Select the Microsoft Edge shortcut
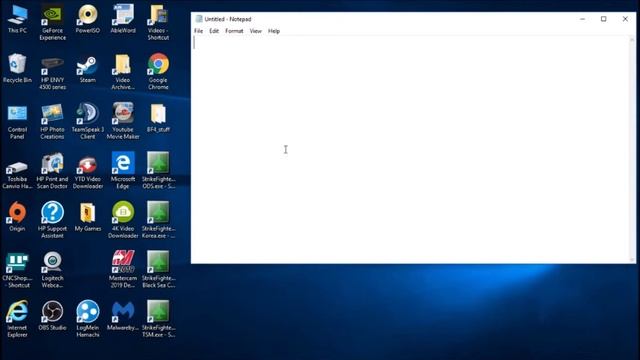640x360 pixels. point(123,171)
